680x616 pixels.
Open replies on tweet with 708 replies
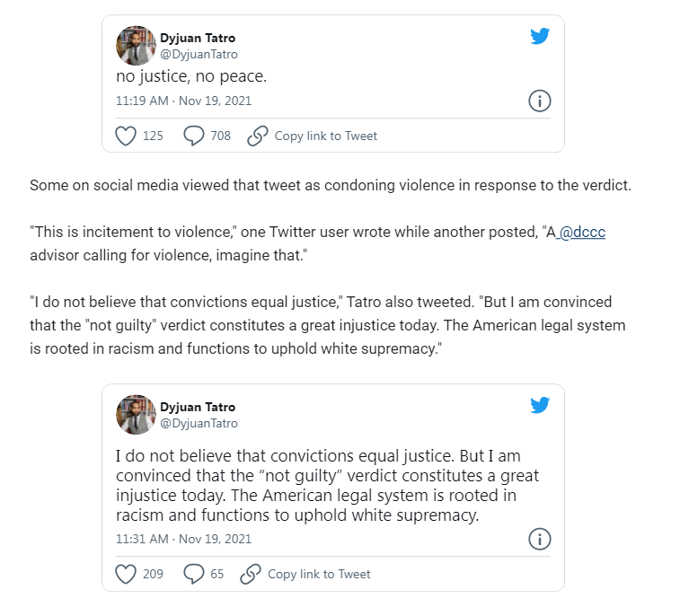coord(193,136)
